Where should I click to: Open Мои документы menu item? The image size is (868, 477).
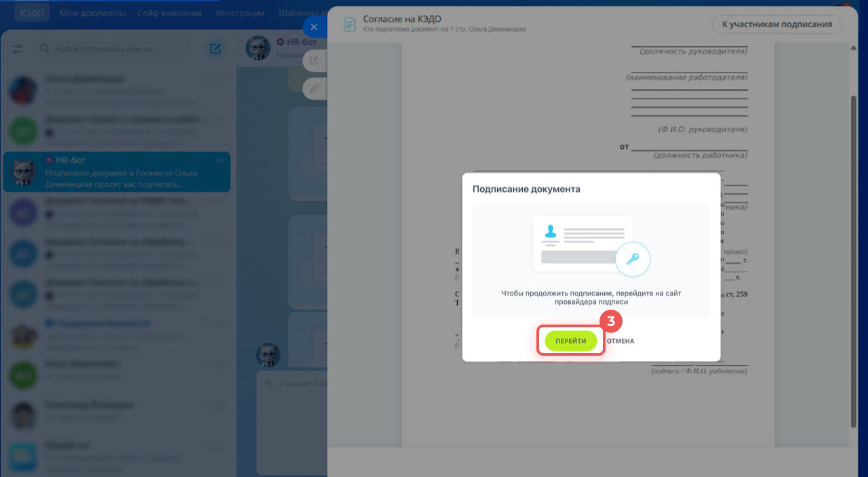(x=93, y=13)
